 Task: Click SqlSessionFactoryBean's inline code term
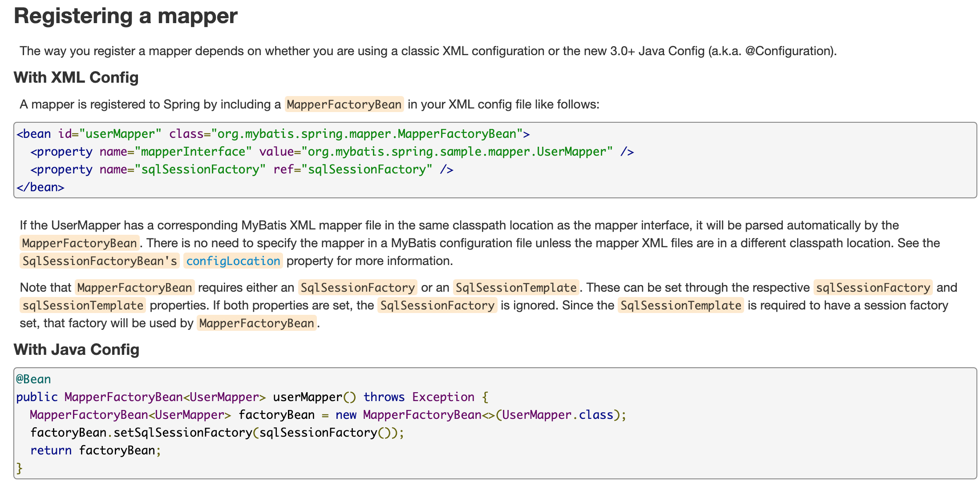[99, 261]
